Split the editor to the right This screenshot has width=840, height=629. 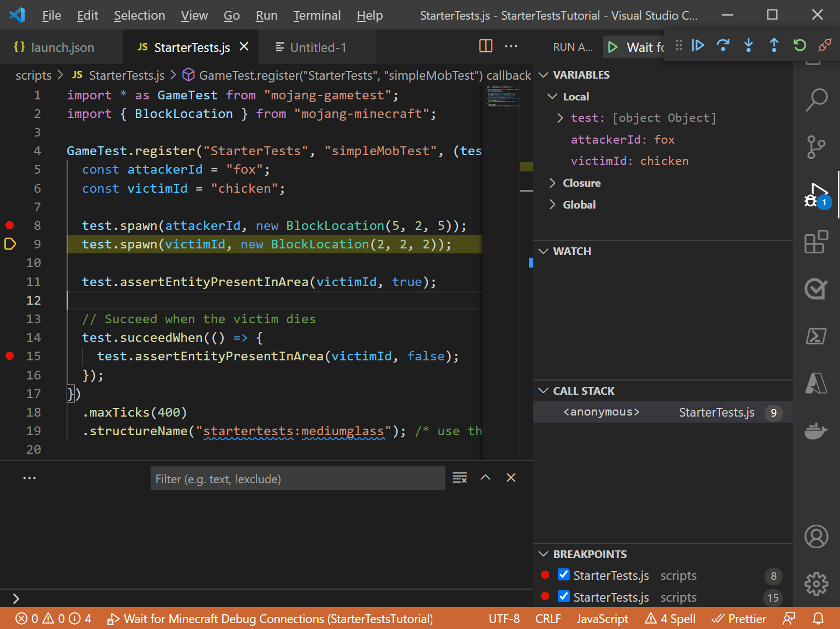[485, 46]
